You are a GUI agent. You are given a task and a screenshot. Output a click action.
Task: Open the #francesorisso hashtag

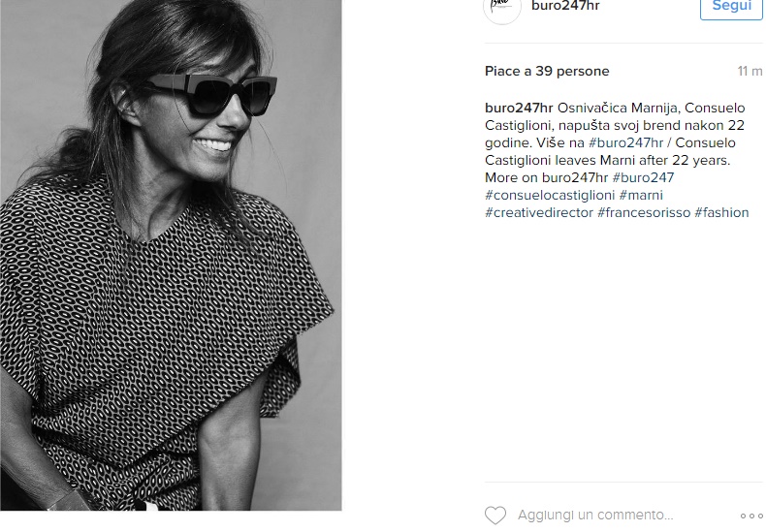click(644, 213)
